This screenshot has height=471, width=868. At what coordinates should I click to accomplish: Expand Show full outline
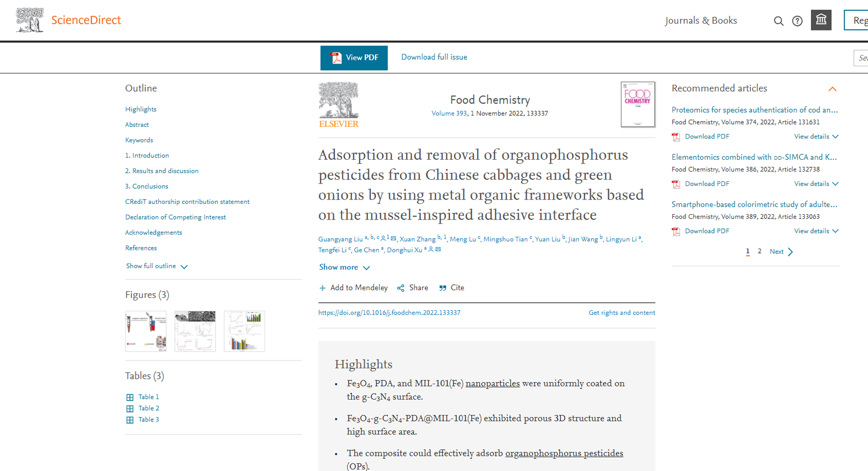point(157,266)
